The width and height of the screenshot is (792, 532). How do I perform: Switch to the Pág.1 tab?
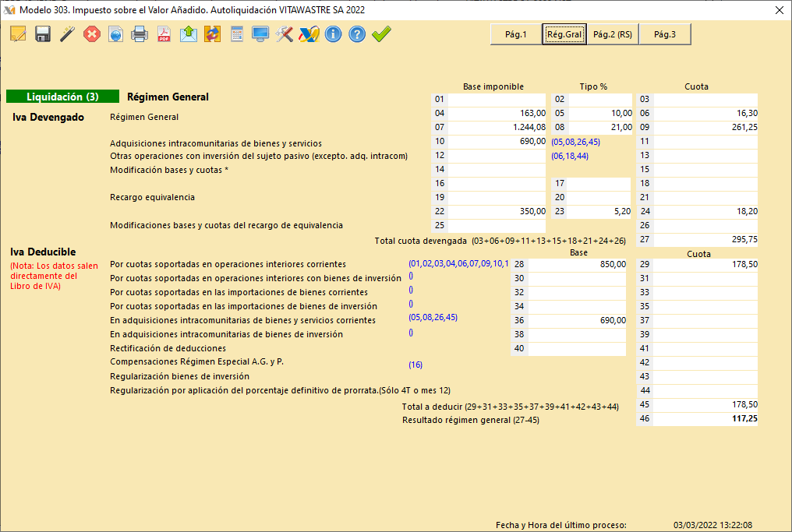pos(516,34)
